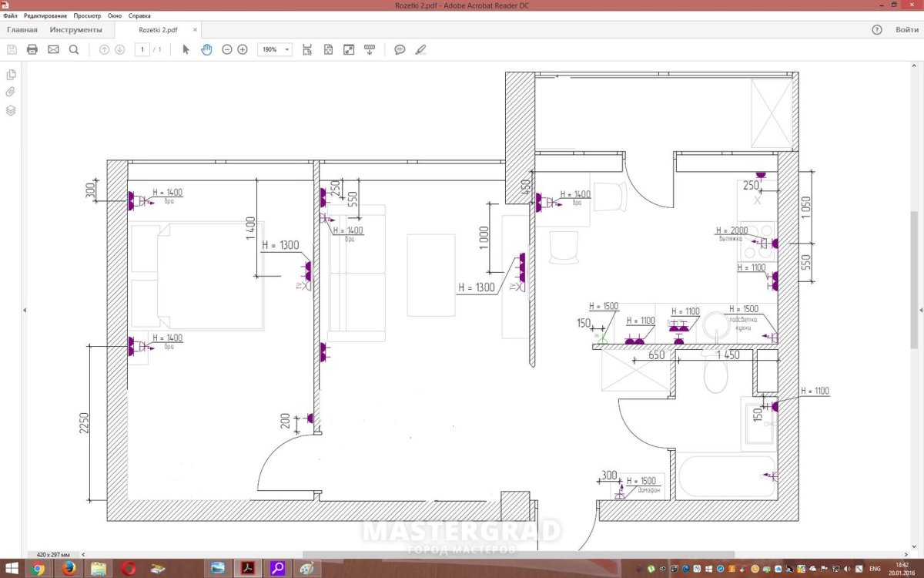Click the Print icon in toolbar

coord(32,49)
